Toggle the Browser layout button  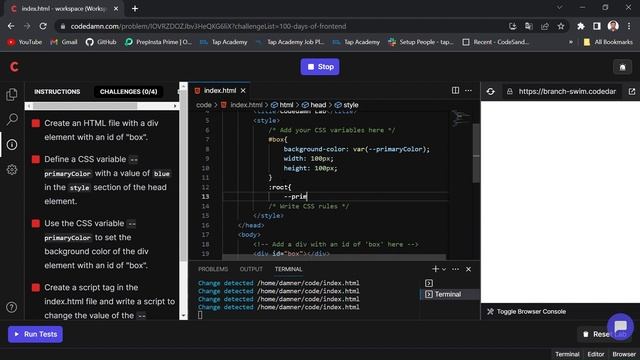tap(624, 354)
